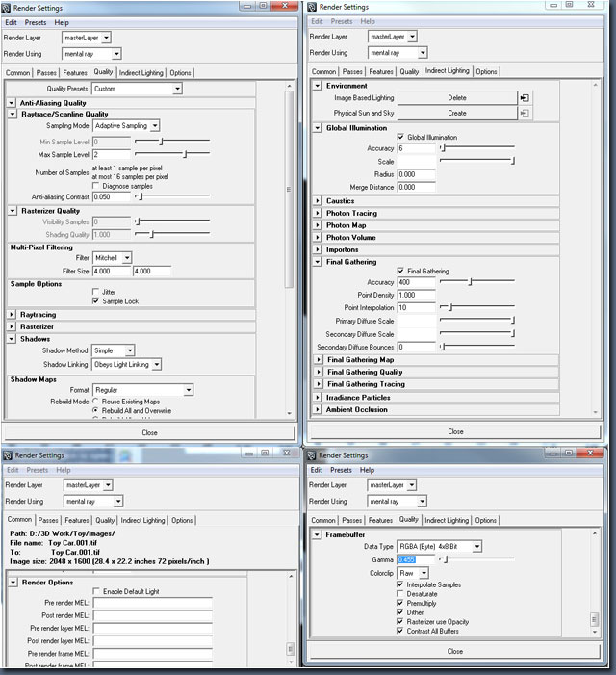Uncheck Sample Lock option
The height and width of the screenshot is (675, 616).
click(96, 300)
